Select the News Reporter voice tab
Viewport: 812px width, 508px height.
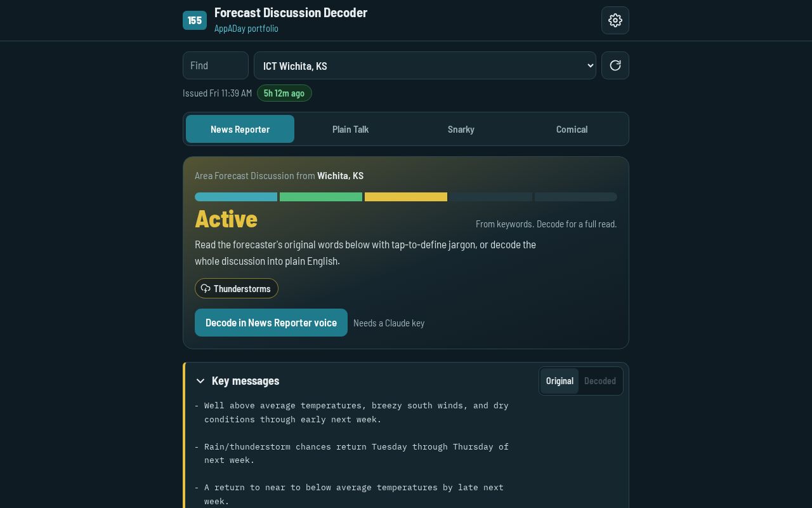pyautogui.click(x=240, y=129)
